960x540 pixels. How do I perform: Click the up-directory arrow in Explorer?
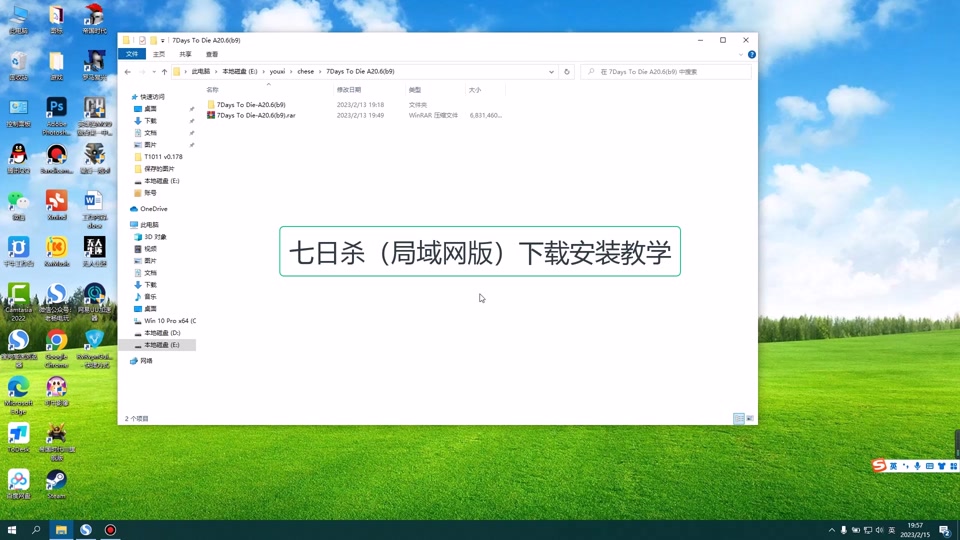point(164,72)
